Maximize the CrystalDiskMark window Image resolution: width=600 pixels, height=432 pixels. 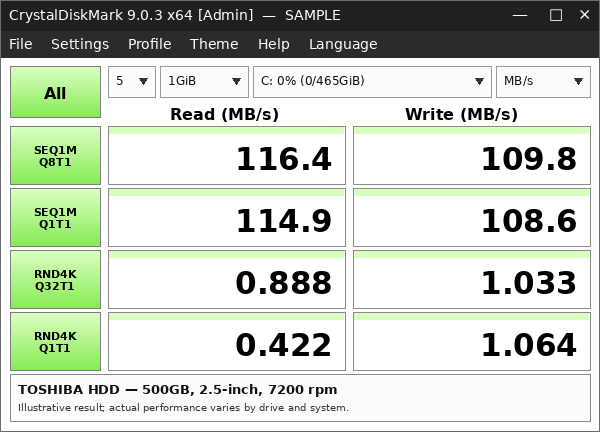coord(556,15)
